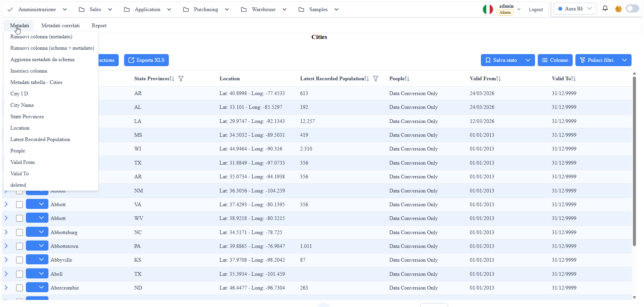
Task: Open the admin user dropdown chevron
Action: coord(519,9)
